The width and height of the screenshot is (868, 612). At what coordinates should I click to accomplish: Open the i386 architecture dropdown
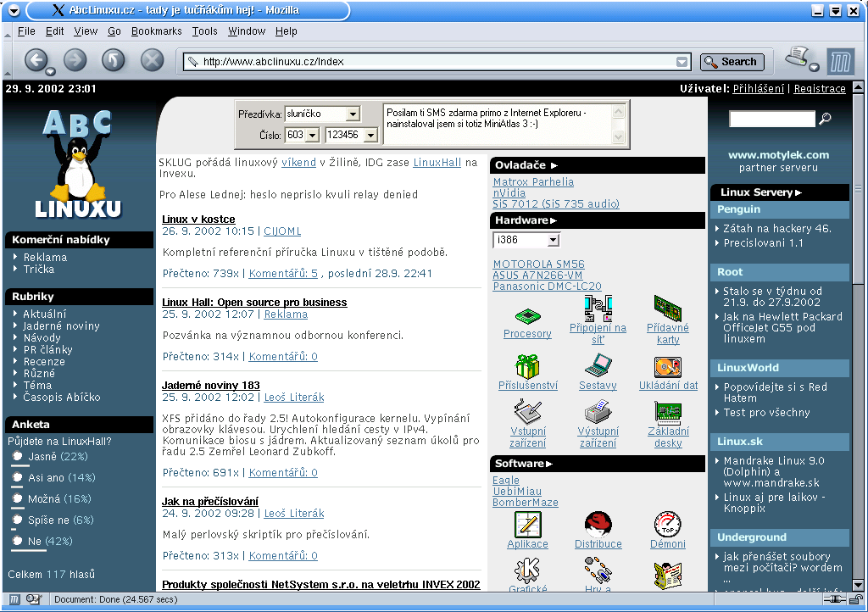[x=553, y=240]
